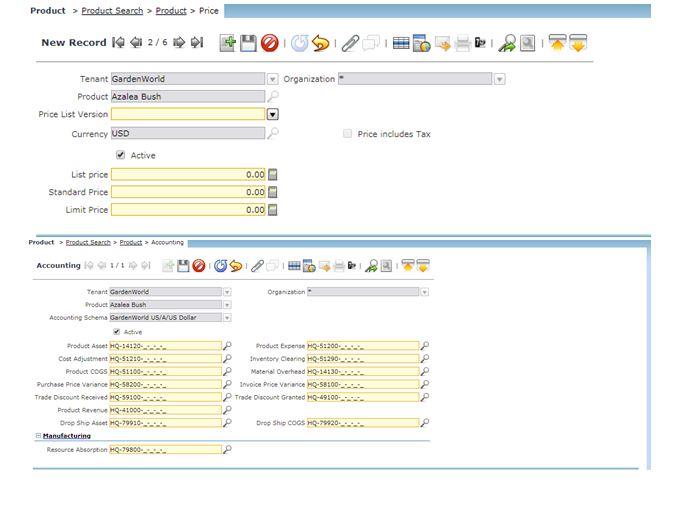Delete the Accounting record with red icon
The width and height of the screenshot is (700, 521).
[199, 266]
